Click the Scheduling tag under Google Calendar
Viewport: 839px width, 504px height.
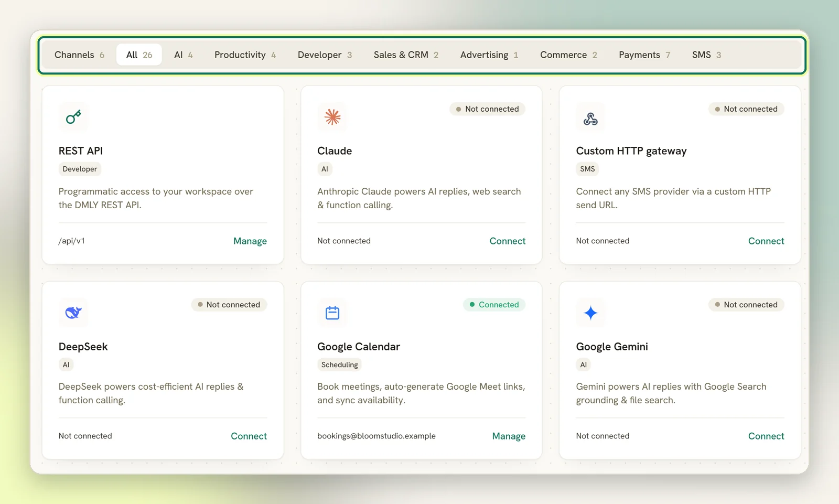click(339, 364)
